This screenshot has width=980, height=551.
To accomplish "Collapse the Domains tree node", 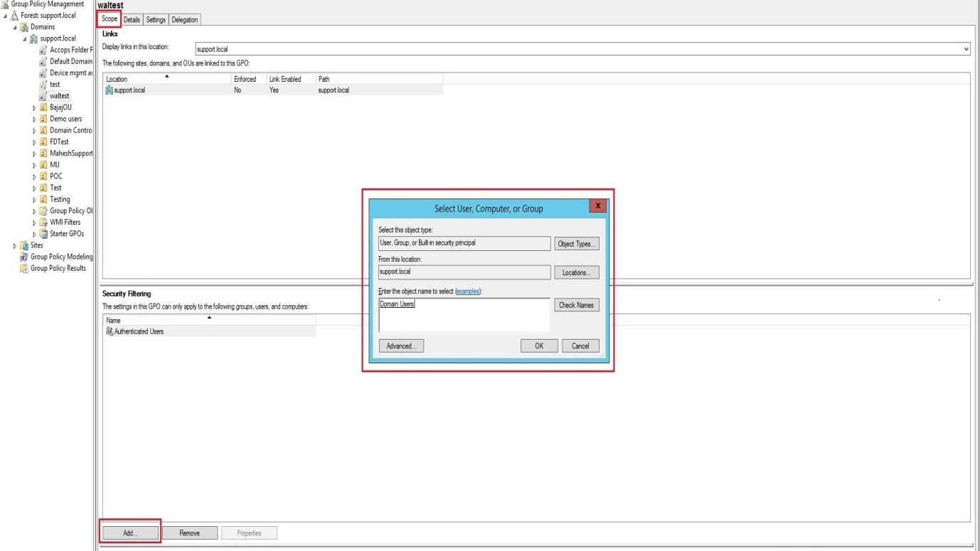I will [15, 27].
